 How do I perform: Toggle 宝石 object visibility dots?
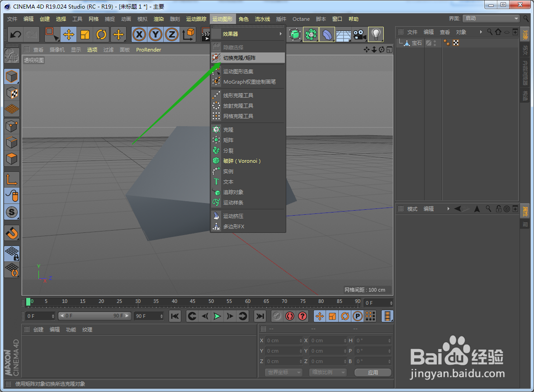(x=435, y=43)
